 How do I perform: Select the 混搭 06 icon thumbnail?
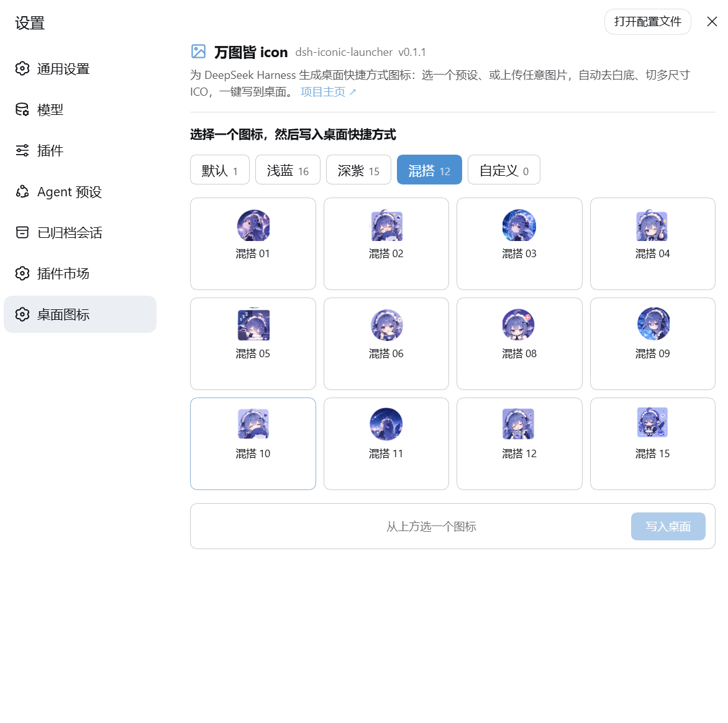point(386,325)
